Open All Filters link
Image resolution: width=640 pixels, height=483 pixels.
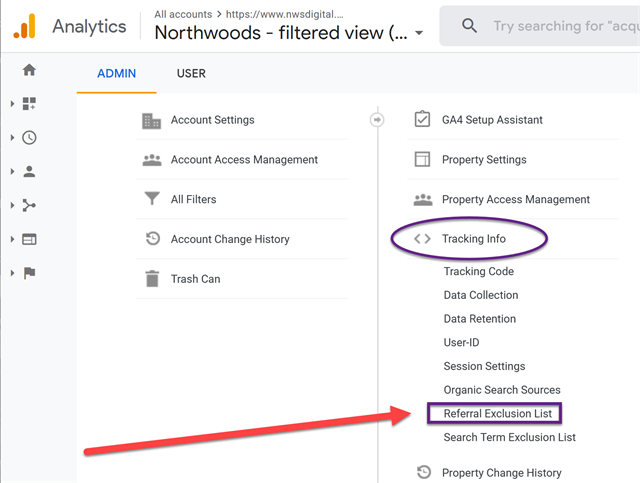point(193,199)
